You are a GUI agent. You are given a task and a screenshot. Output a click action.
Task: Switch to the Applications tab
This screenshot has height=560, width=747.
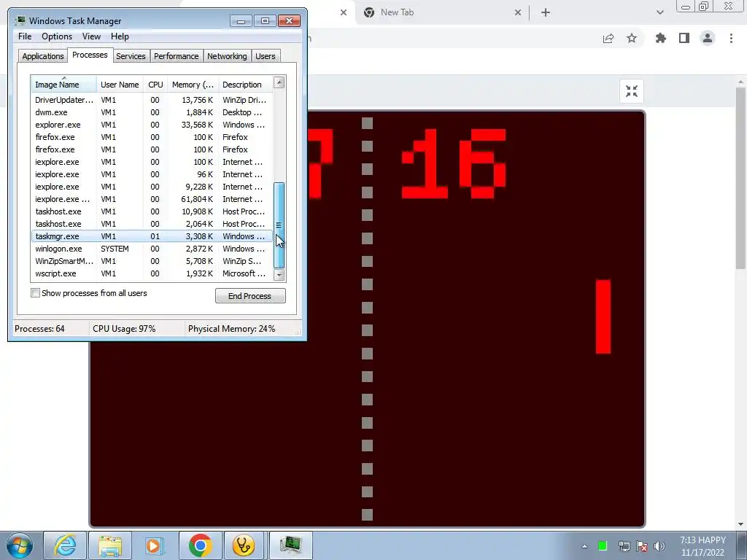point(43,56)
